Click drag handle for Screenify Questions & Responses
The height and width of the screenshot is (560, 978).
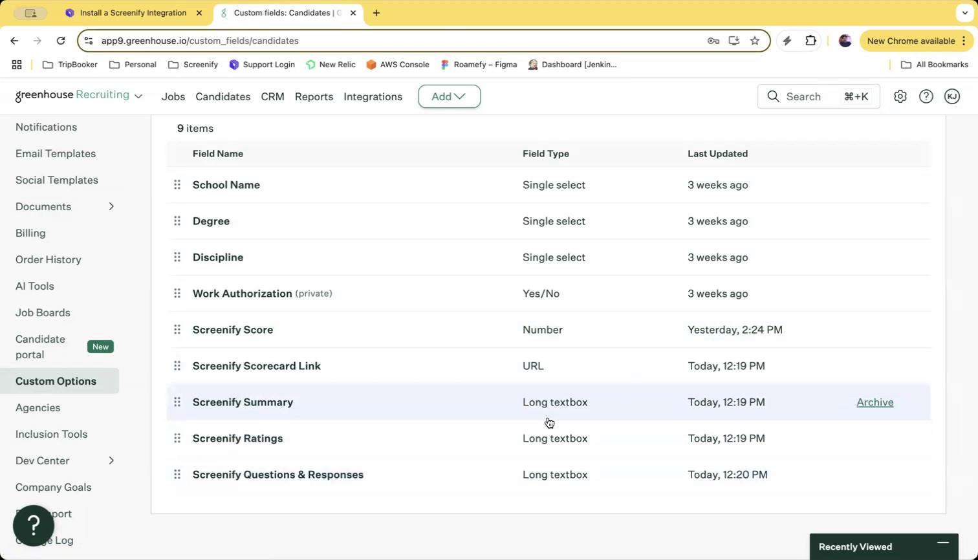[x=177, y=475]
